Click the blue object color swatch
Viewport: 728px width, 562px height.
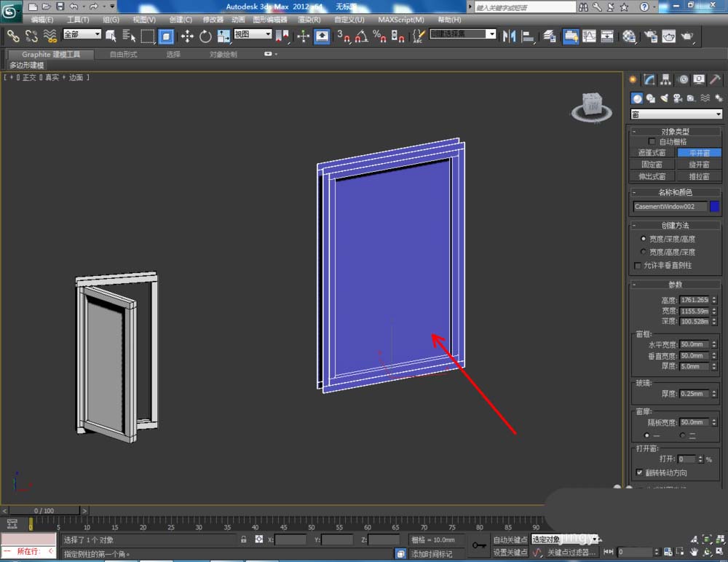coord(715,206)
